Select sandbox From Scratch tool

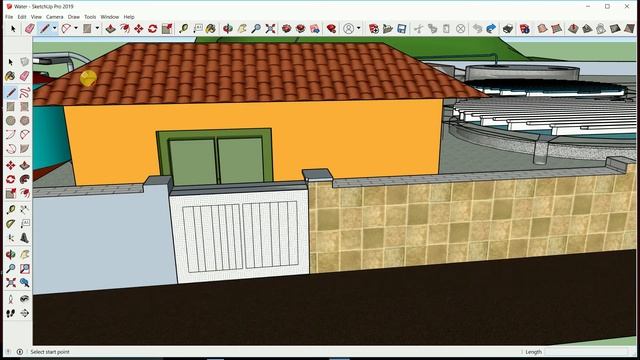[x=556, y=29]
